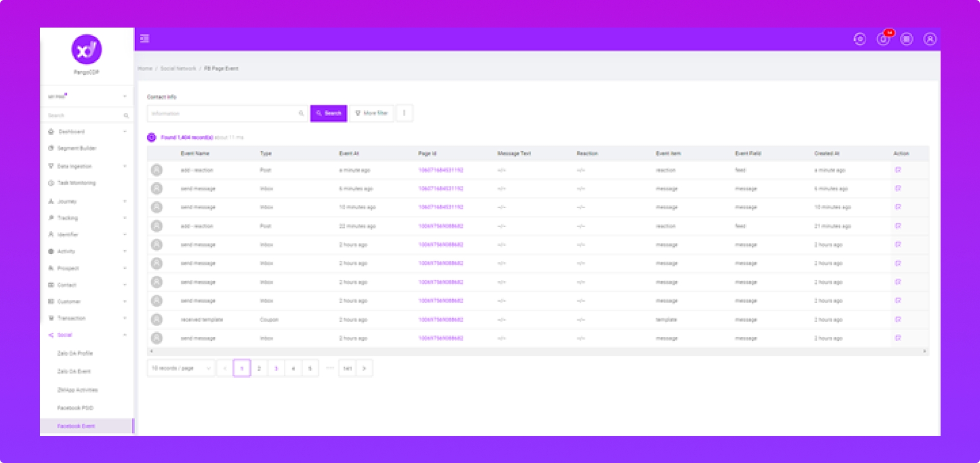Click the Contact info search input field

tap(224, 113)
